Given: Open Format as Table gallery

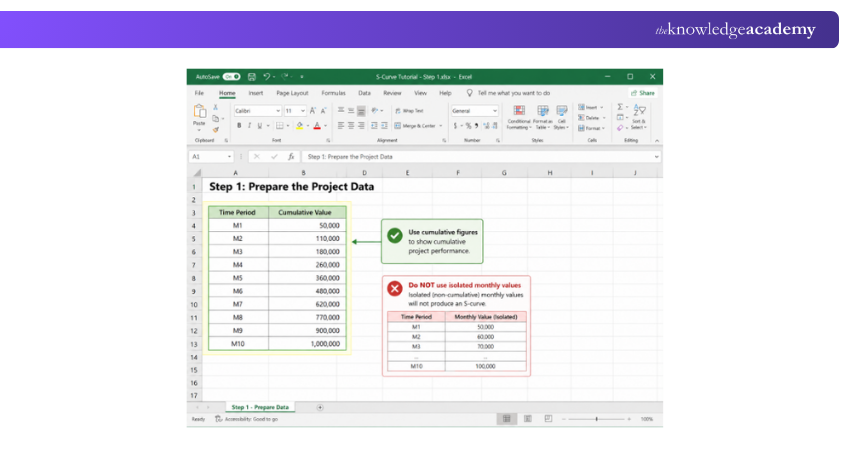Looking at the screenshot, I should (543, 117).
